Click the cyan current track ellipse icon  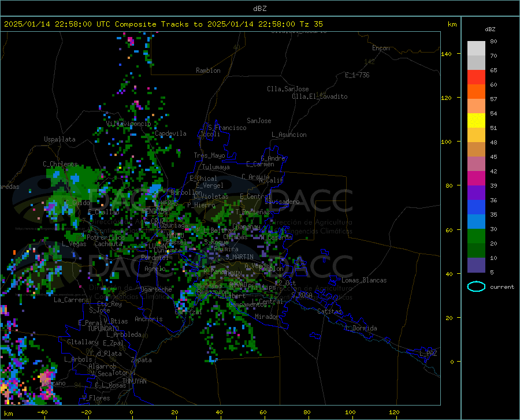click(x=476, y=287)
